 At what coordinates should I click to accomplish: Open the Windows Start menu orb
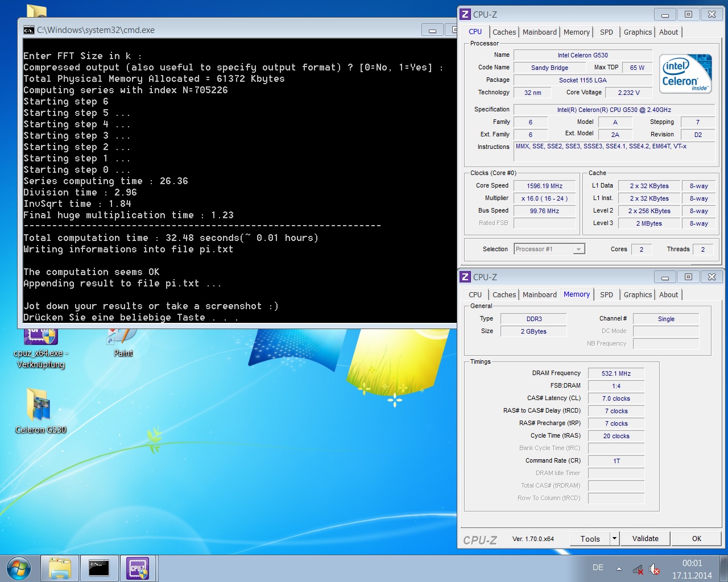(18, 568)
